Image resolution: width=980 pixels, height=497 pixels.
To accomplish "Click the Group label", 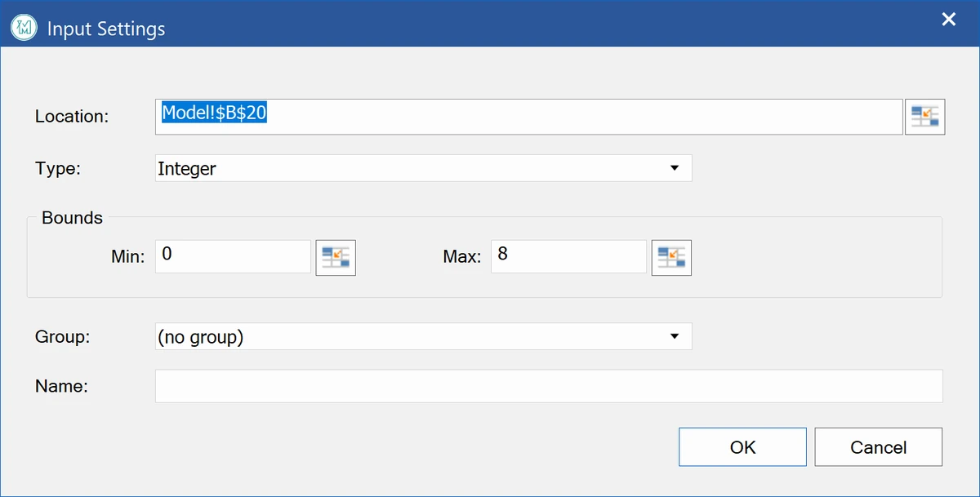I will 62,337.
